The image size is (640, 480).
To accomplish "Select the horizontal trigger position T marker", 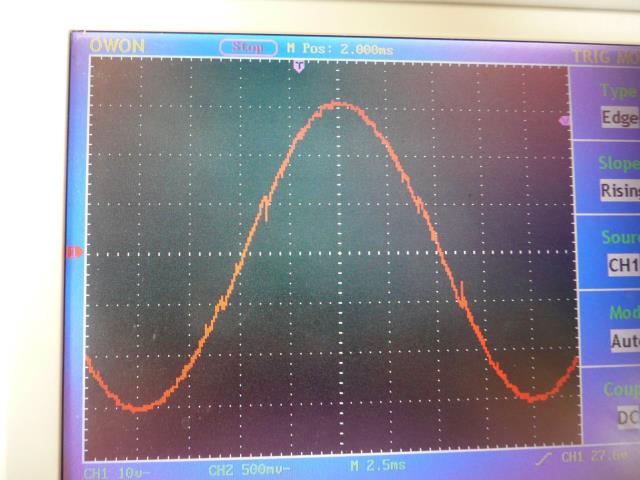I will point(298,65).
